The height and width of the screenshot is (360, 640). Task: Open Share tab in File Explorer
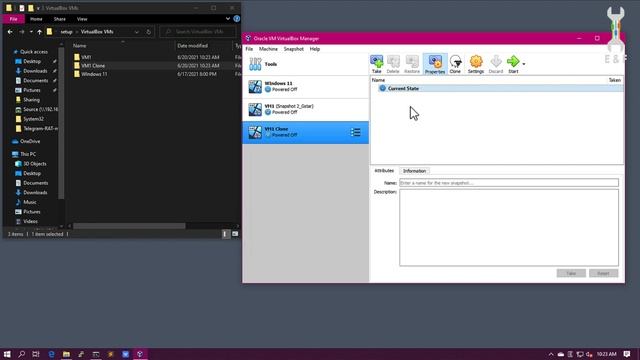59,19
